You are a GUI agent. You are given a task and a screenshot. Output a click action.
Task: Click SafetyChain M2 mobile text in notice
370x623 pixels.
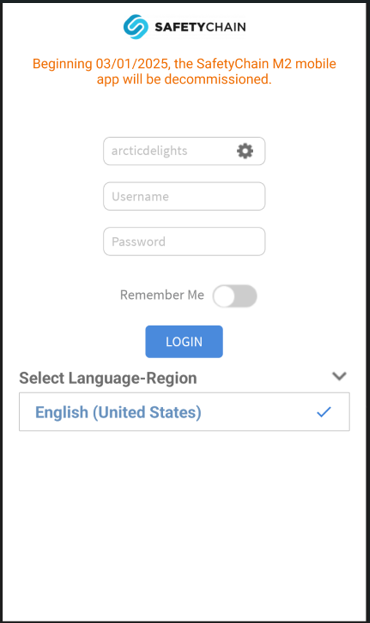(266, 64)
